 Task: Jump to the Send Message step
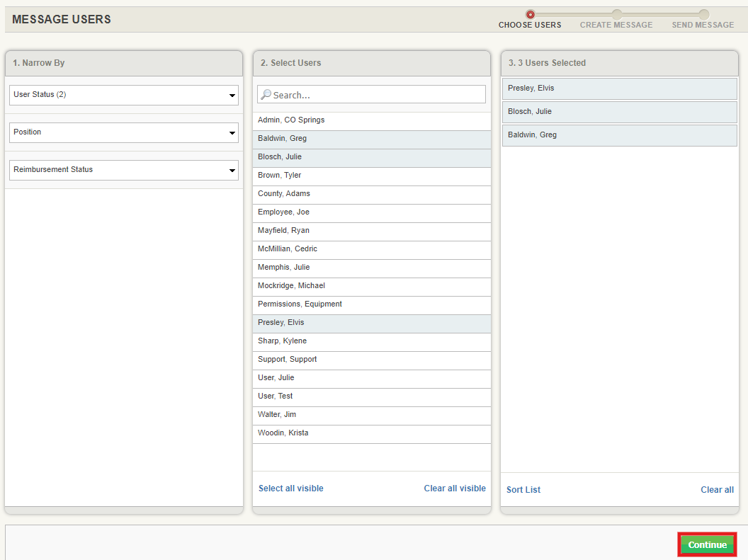[x=703, y=20]
